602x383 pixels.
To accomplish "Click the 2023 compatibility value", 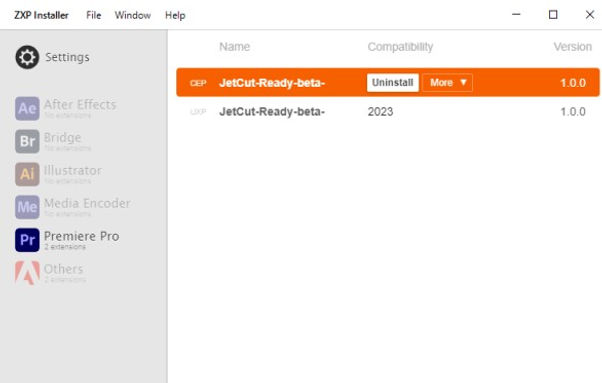I will click(380, 112).
